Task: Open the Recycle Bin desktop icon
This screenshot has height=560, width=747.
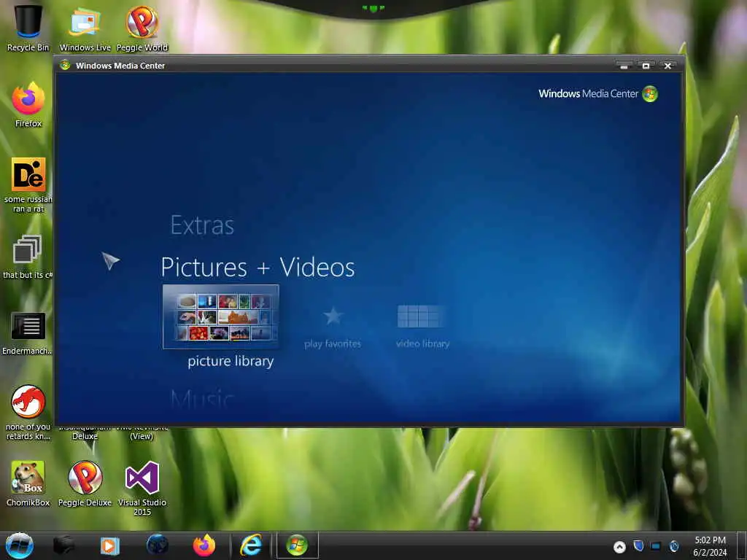Action: coord(28,28)
